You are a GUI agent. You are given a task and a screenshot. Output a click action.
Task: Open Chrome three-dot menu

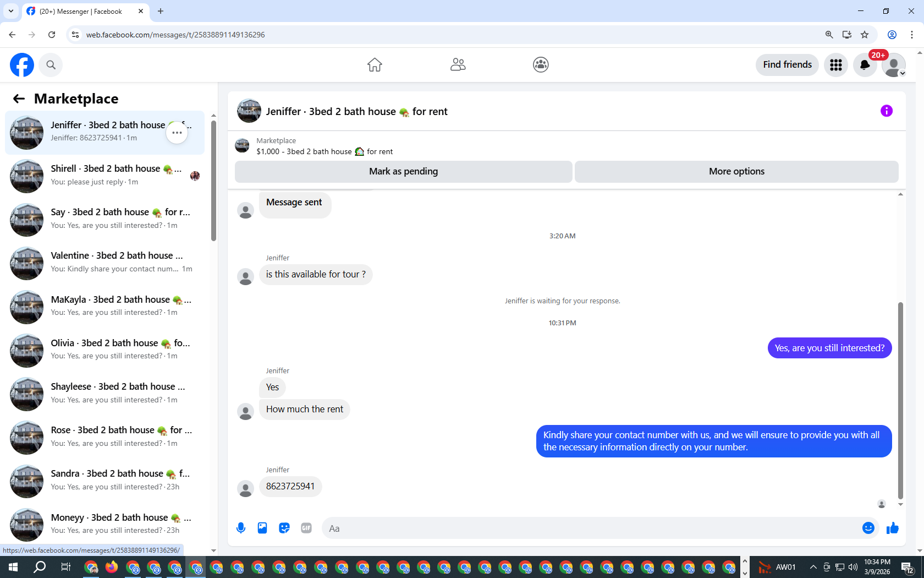click(912, 35)
